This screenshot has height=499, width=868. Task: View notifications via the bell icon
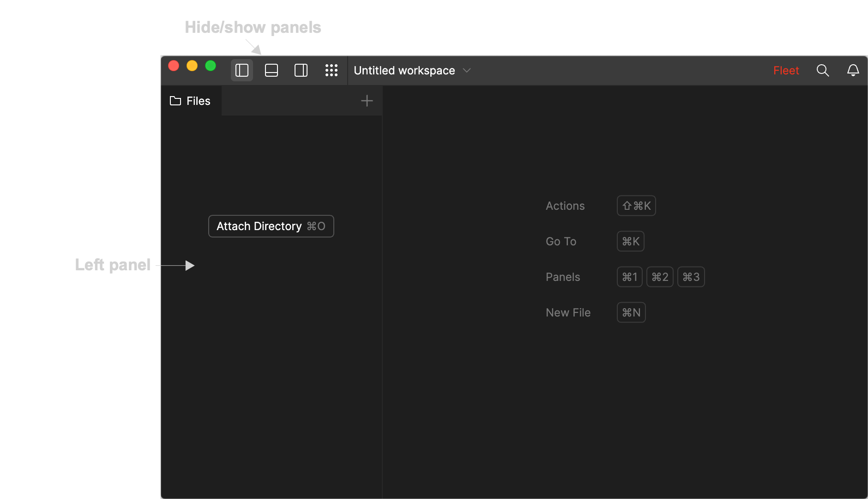click(853, 70)
